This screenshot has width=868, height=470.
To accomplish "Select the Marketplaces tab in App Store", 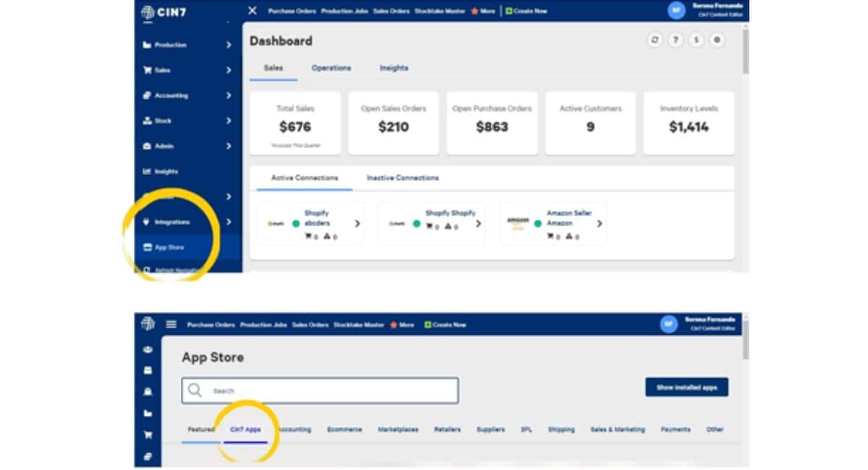I will tap(398, 430).
